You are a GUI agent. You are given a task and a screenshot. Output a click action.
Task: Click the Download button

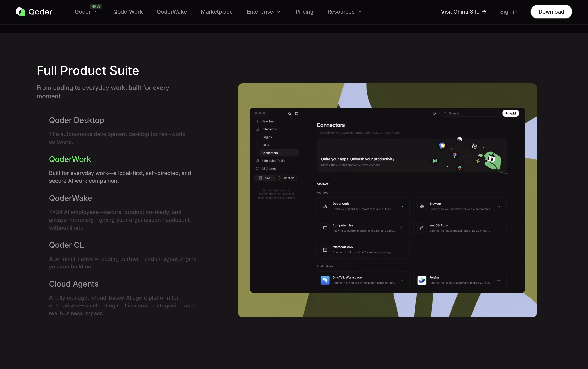pos(551,12)
